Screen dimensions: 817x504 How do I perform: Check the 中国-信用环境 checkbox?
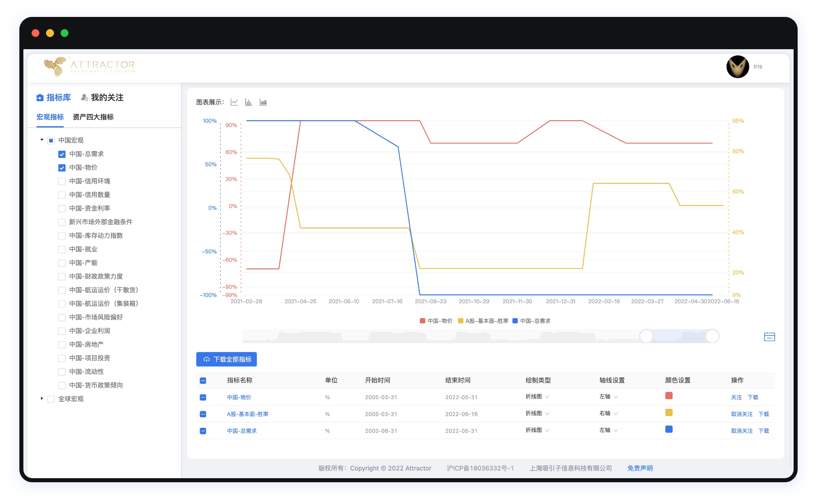(x=62, y=181)
